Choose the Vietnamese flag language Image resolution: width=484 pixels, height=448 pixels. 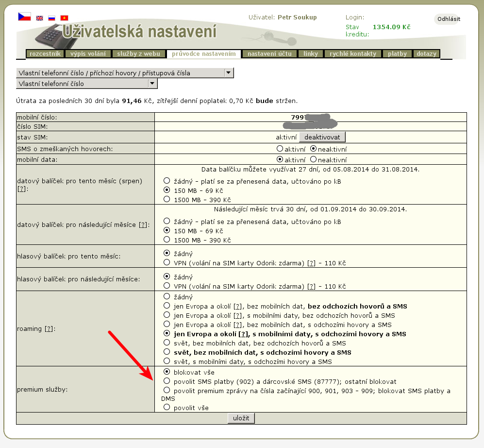tap(64, 18)
